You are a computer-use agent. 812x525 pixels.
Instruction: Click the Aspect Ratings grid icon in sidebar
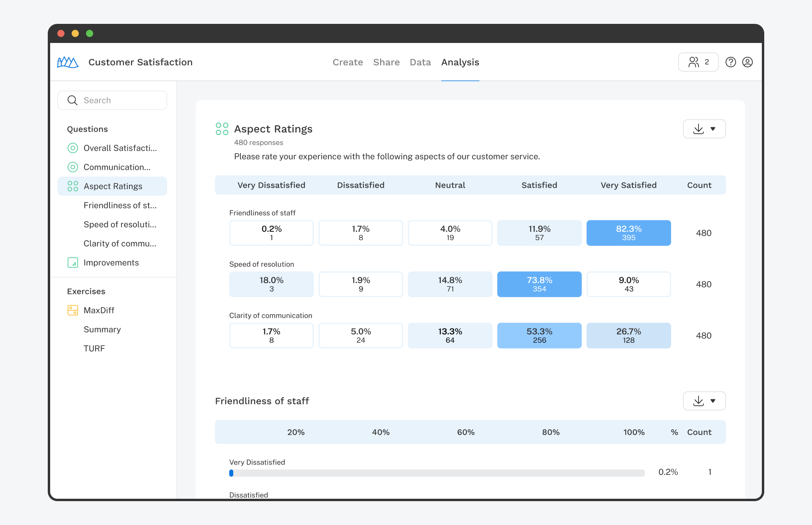[x=72, y=186]
